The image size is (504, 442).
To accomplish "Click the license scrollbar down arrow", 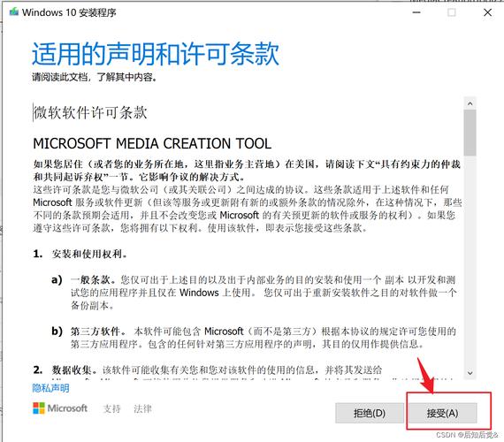I will pyautogui.click(x=470, y=373).
